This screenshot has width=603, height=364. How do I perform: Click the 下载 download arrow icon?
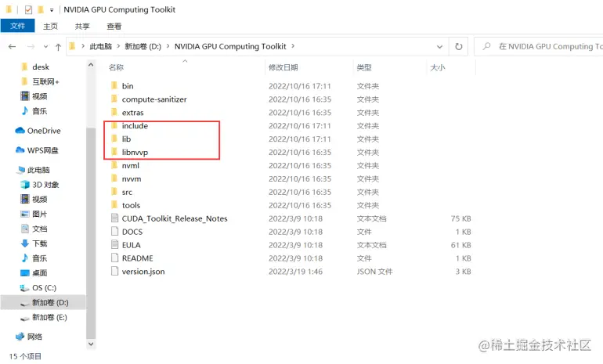coord(25,243)
